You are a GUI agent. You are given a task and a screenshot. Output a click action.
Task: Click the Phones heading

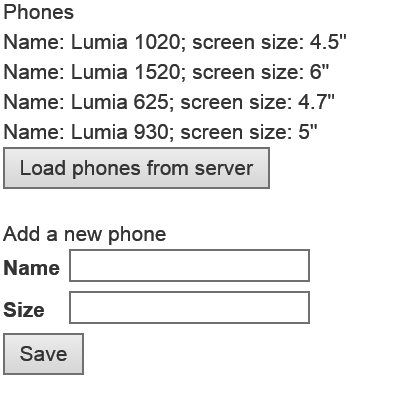(38, 13)
